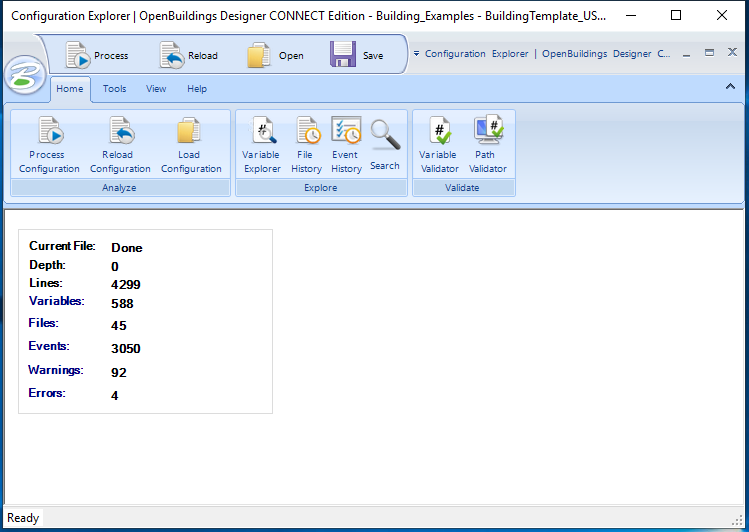This screenshot has height=532, width=749.
Task: Click the Variables: link label
Action: 56,301
